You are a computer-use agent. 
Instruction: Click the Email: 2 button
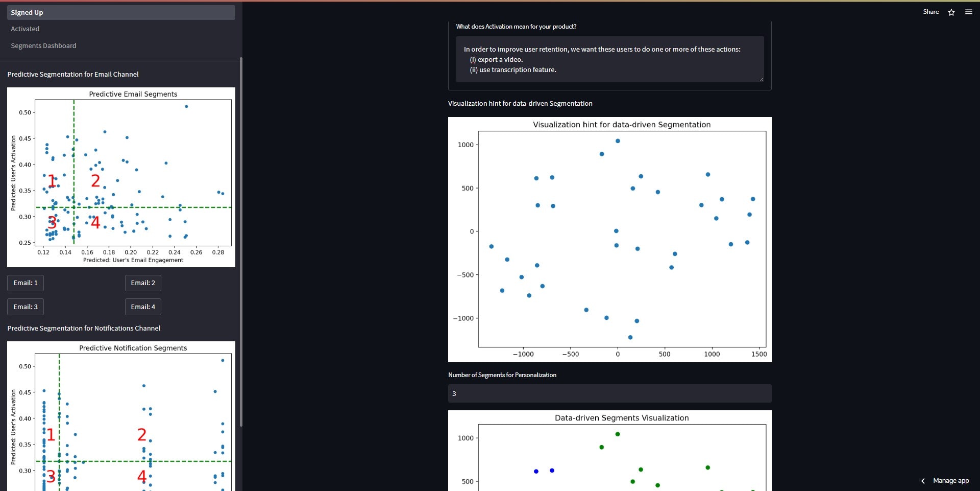click(x=143, y=283)
